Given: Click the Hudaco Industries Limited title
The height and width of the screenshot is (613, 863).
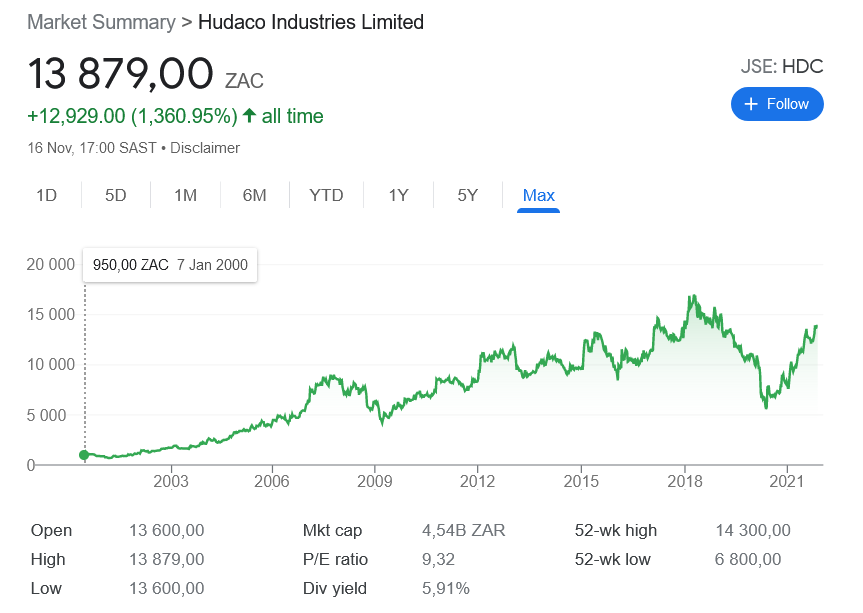Looking at the screenshot, I should pyautogui.click(x=311, y=22).
